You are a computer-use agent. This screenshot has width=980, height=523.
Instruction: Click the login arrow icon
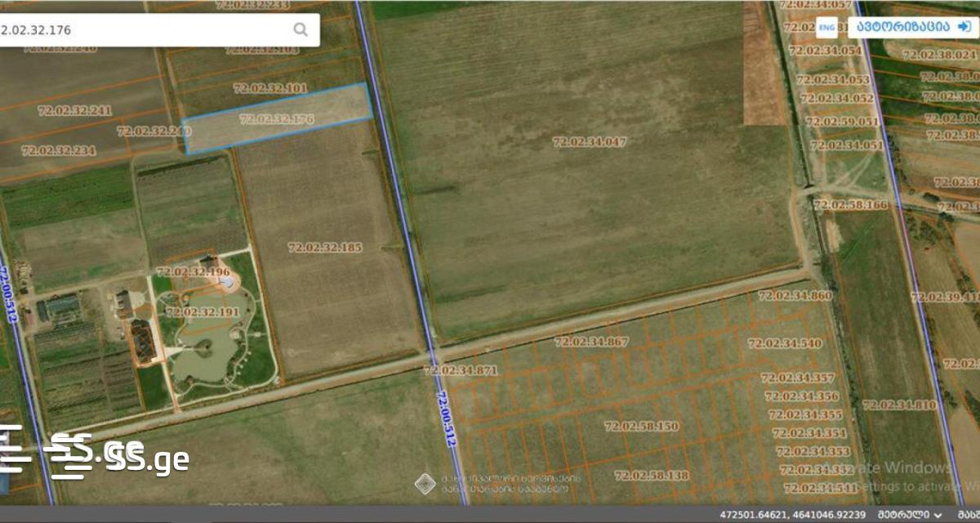tap(964, 27)
